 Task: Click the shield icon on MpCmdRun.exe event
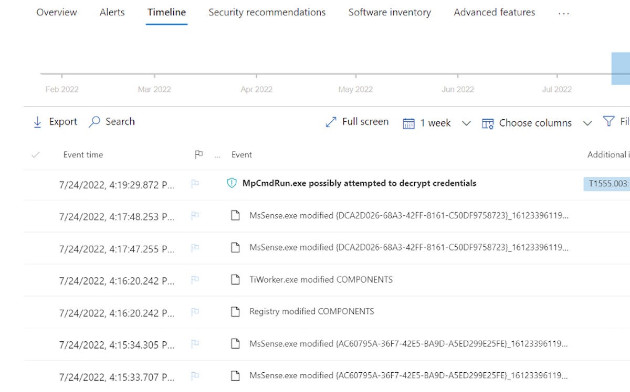point(232,183)
